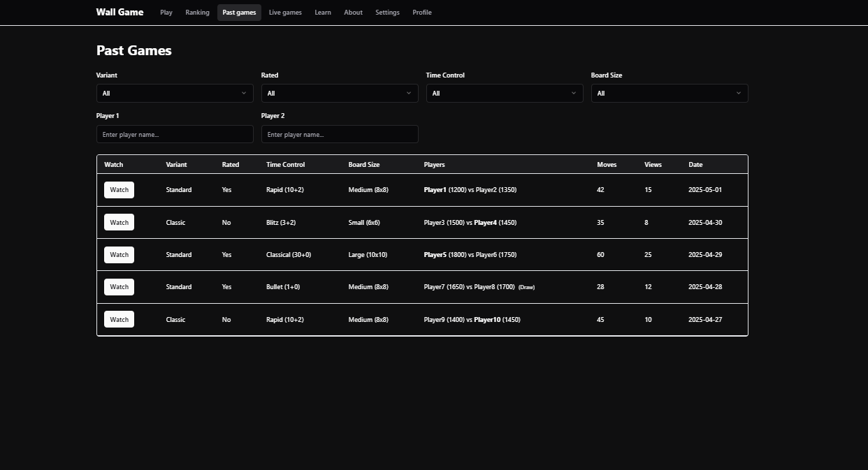Click the Board Size column header

[x=364, y=165]
